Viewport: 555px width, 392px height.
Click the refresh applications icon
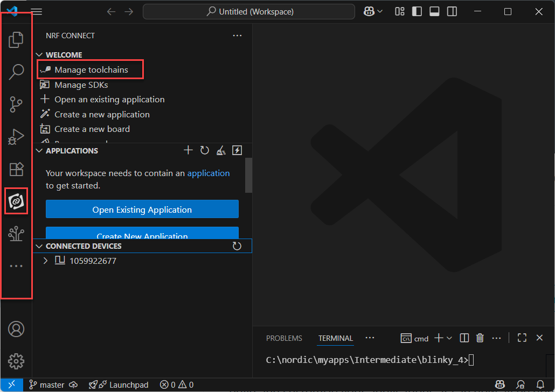click(x=204, y=151)
